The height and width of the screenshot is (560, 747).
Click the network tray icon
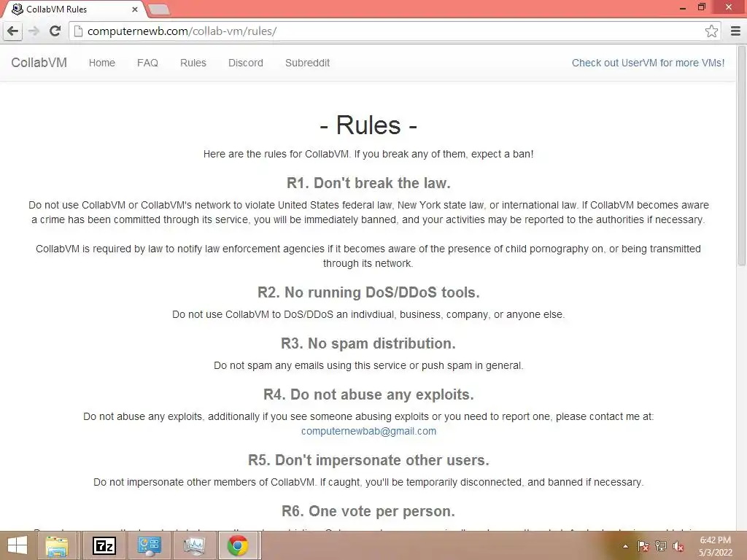pos(660,546)
